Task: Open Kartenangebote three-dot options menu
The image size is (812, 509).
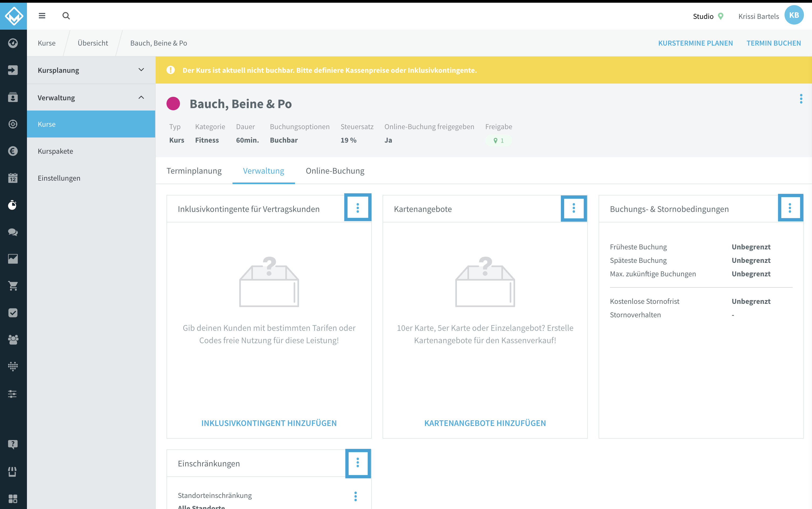Action: (574, 208)
